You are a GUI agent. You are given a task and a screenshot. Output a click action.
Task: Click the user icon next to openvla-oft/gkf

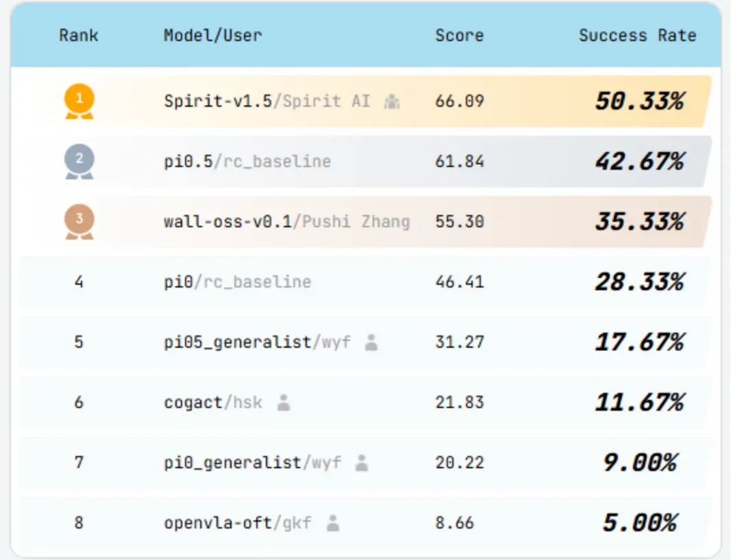coord(333,523)
